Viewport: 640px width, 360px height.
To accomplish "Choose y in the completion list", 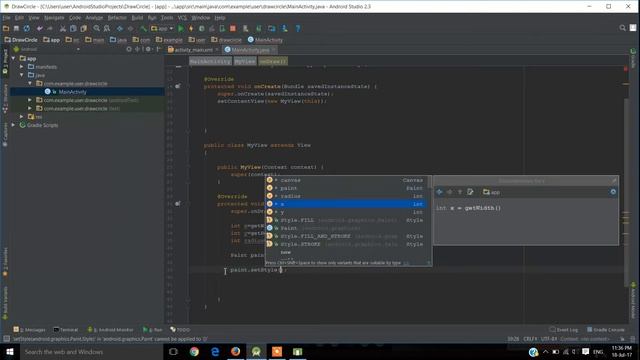I will click(346, 212).
